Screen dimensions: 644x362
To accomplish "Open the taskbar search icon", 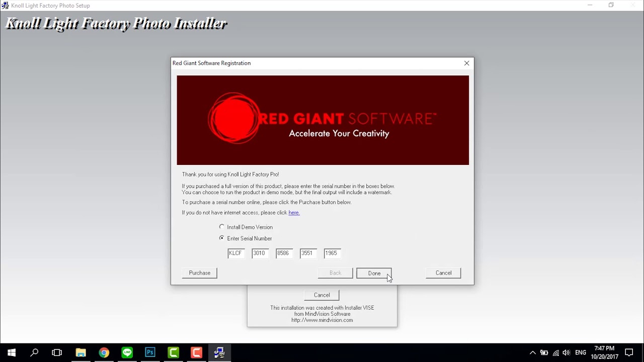I will [34, 352].
